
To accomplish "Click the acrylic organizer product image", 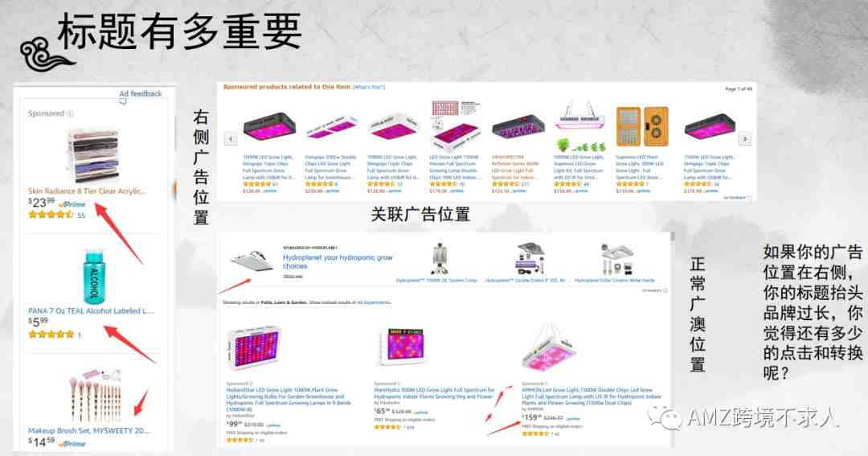I will [92, 156].
